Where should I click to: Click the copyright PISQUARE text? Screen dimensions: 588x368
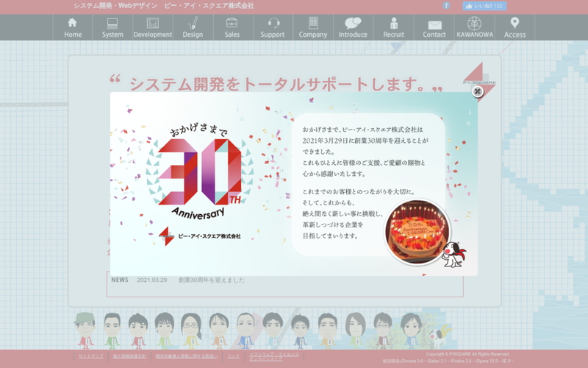pyautogui.click(x=467, y=354)
